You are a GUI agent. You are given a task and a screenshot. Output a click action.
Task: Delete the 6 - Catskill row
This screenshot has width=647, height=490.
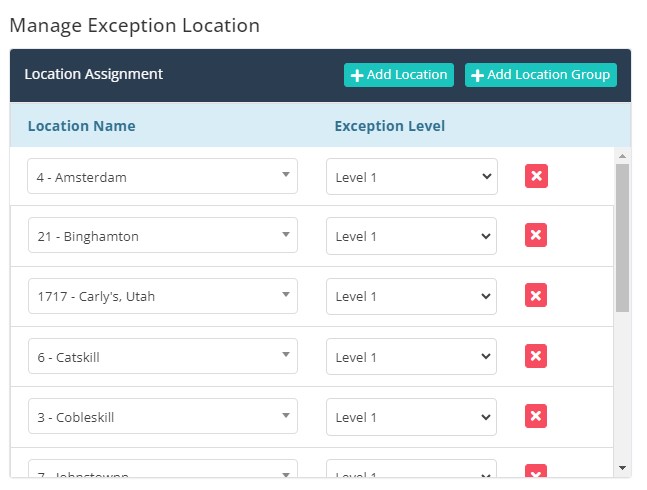536,356
